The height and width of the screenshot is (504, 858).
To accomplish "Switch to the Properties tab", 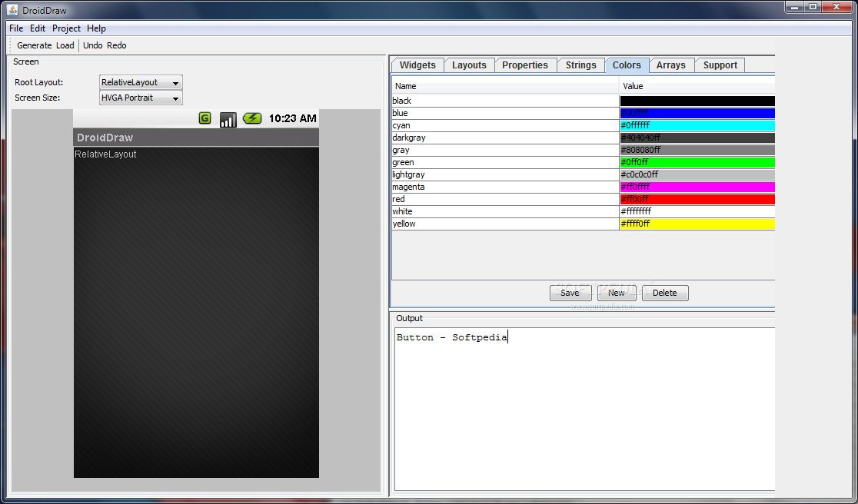I will pyautogui.click(x=525, y=65).
